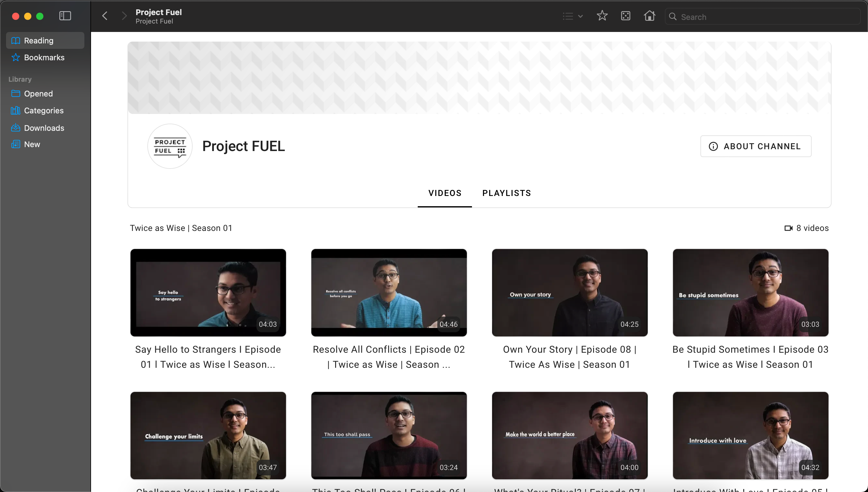Image resolution: width=868 pixels, height=492 pixels.
Task: Go back with the left chevron
Action: pyautogui.click(x=105, y=16)
